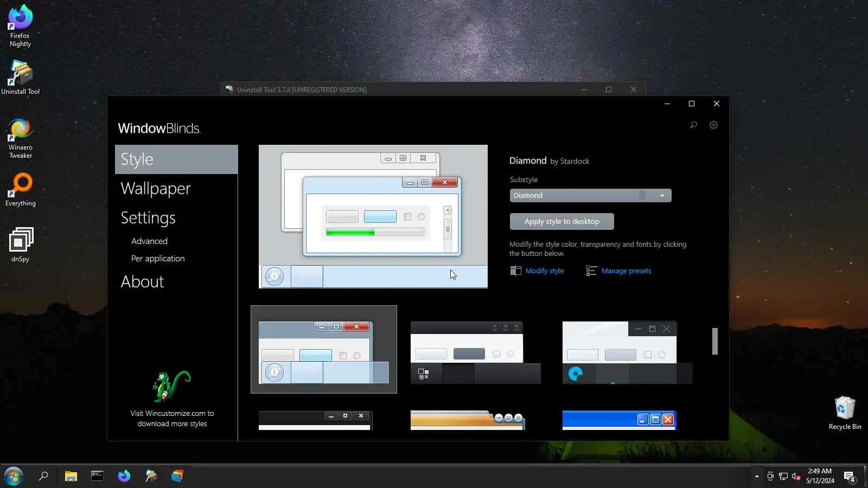This screenshot has height=488, width=868.
Task: Minimize the WindowBlinds window
Action: point(667,104)
